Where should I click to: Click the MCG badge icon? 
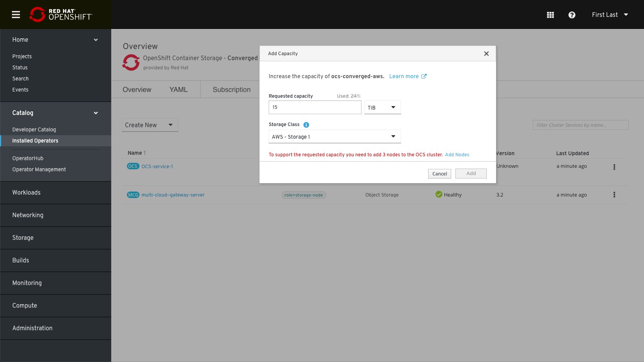click(133, 195)
